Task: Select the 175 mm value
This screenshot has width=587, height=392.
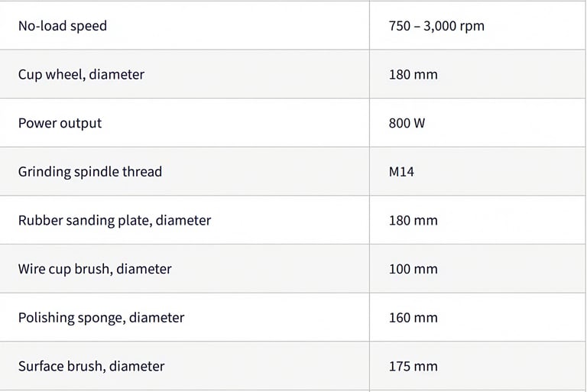Action: coord(413,366)
